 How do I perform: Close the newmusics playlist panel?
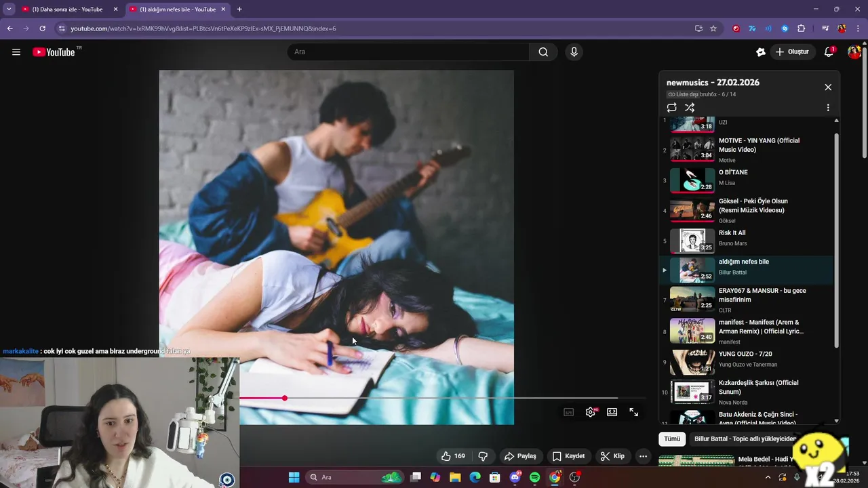(x=828, y=87)
